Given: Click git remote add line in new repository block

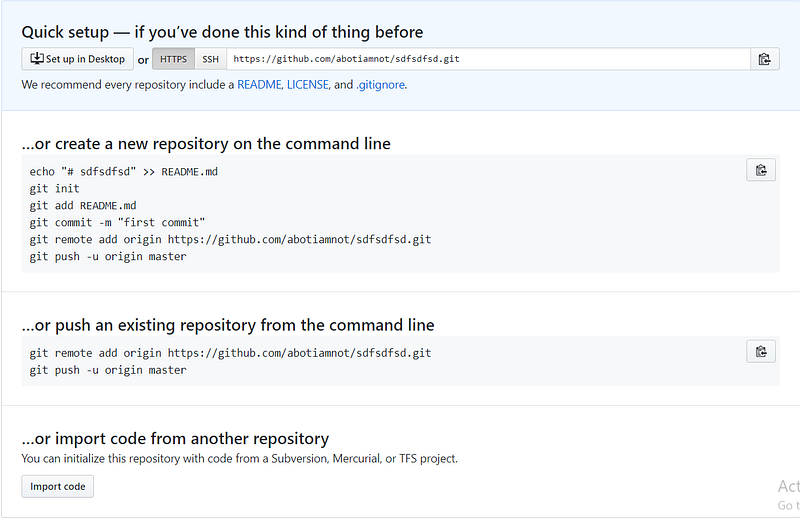Looking at the screenshot, I should 230,239.
